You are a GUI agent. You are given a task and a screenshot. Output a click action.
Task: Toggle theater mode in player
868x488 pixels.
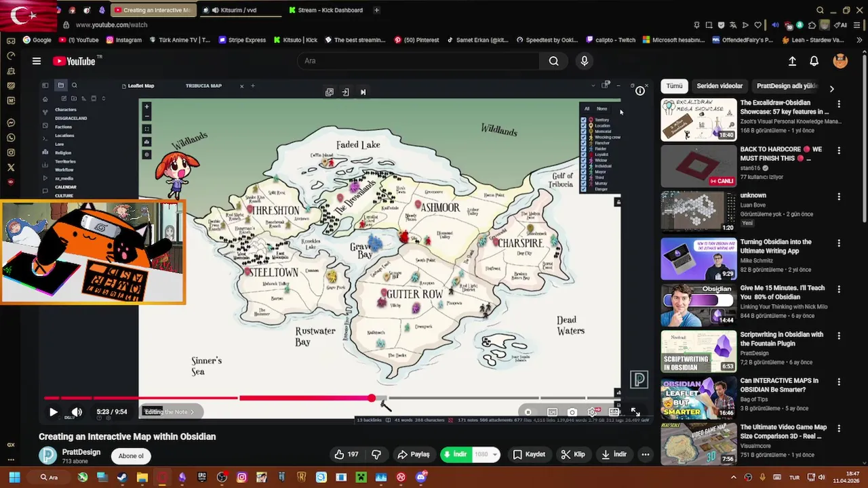(614, 412)
